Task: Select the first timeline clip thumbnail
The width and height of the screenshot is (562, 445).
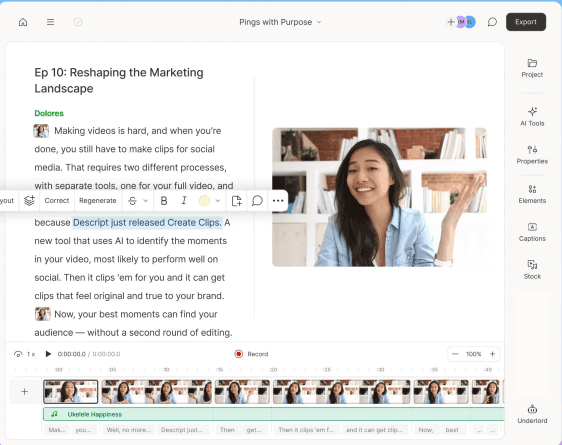Action: coord(71,392)
